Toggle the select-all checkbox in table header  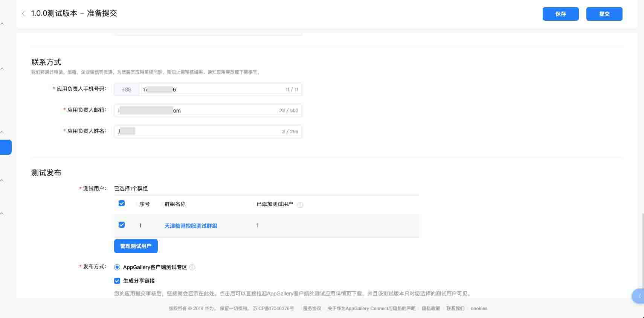pyautogui.click(x=122, y=203)
